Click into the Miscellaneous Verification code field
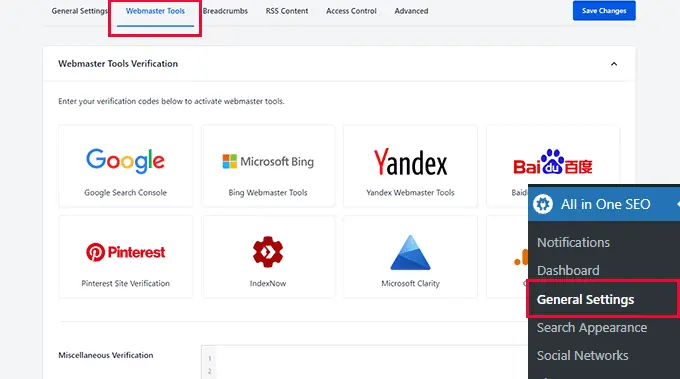Screen dimensions: 680x379 tap(364, 362)
